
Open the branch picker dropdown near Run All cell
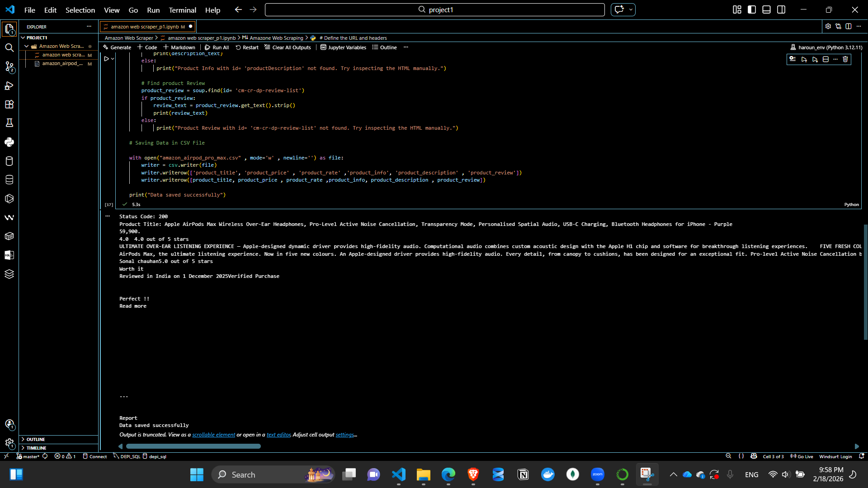(x=112, y=58)
